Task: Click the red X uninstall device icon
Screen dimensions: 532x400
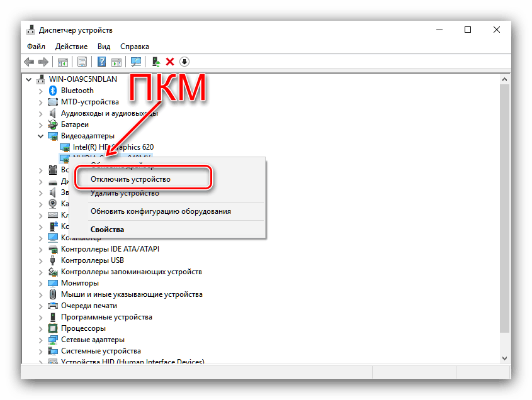Action: coord(170,62)
